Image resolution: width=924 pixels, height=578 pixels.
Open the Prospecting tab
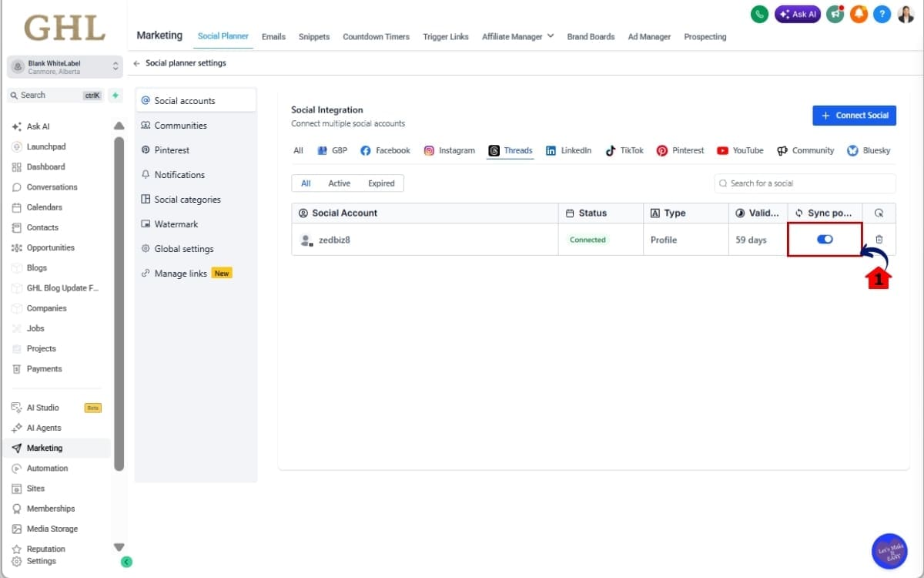tap(705, 36)
